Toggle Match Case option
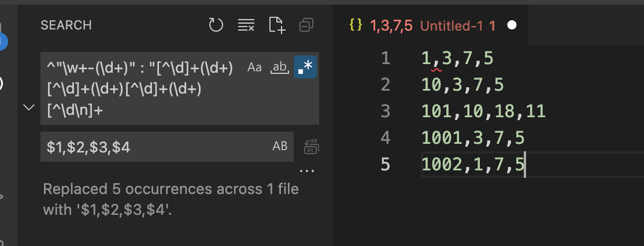The image size is (644, 246). (x=254, y=68)
